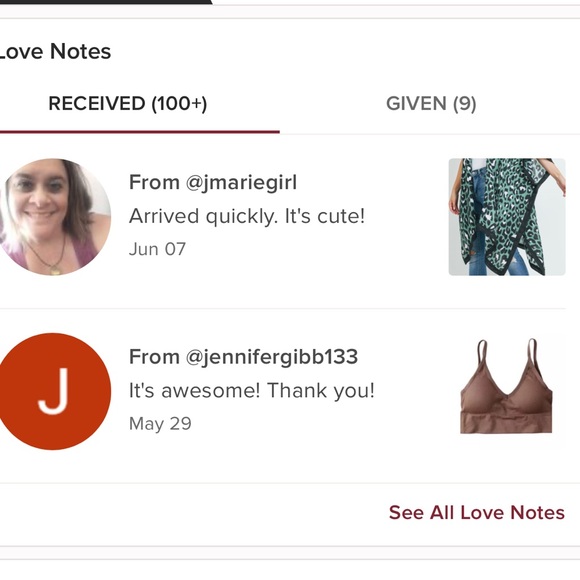Select the "It's awesome! Thank you!" note
The image size is (580, 580).
pyautogui.click(x=252, y=391)
